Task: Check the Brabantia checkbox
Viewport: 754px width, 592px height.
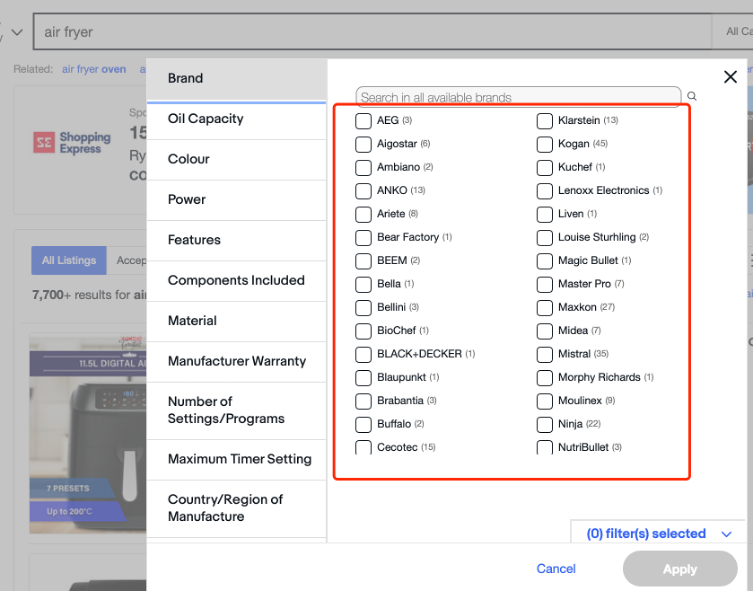Action: (x=363, y=401)
